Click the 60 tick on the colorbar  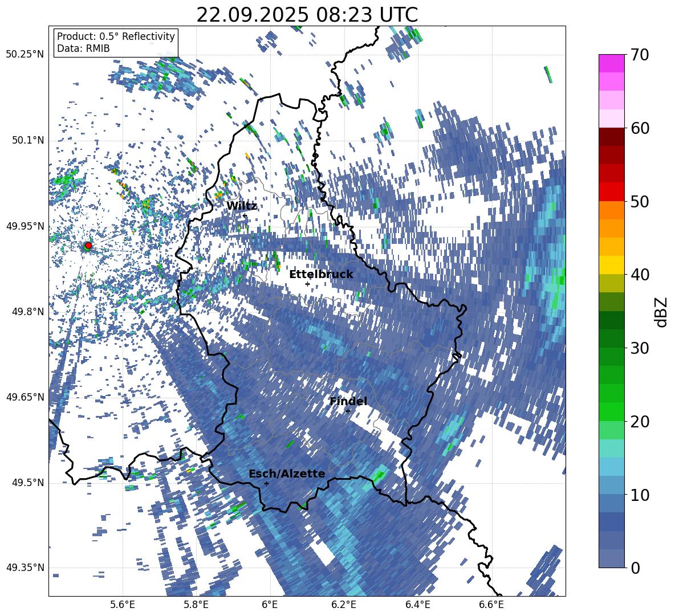click(640, 128)
